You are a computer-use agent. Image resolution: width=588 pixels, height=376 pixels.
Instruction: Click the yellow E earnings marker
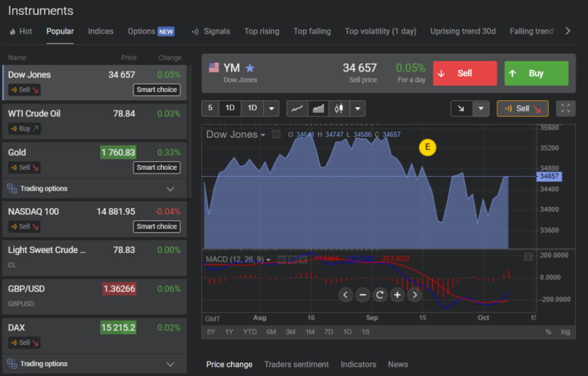(427, 148)
